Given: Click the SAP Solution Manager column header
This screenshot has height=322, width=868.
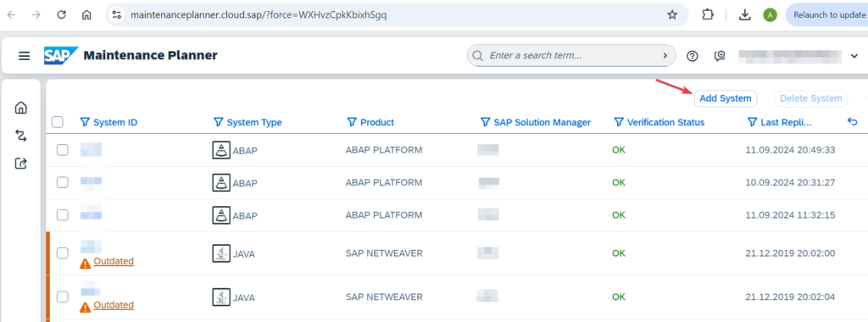Looking at the screenshot, I should pos(542,122).
